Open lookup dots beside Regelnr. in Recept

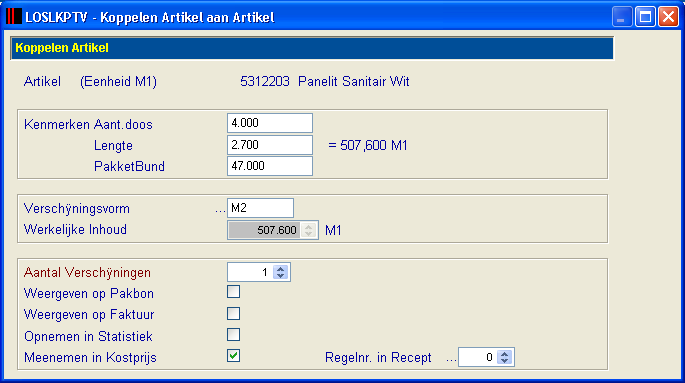pyautogui.click(x=451, y=360)
